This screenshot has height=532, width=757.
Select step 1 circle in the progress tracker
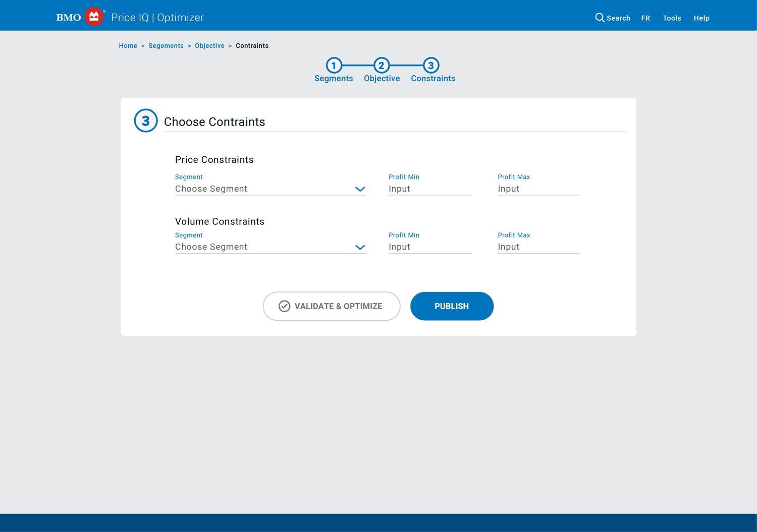(x=334, y=66)
